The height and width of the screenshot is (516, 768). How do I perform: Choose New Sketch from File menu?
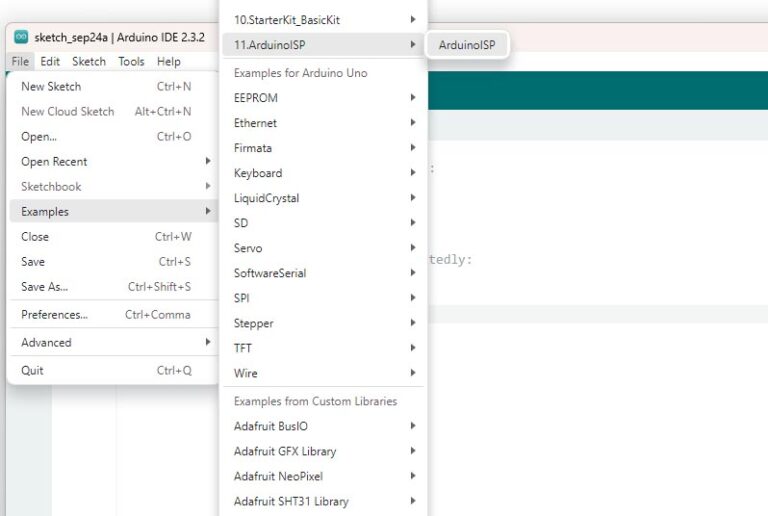pos(113,87)
